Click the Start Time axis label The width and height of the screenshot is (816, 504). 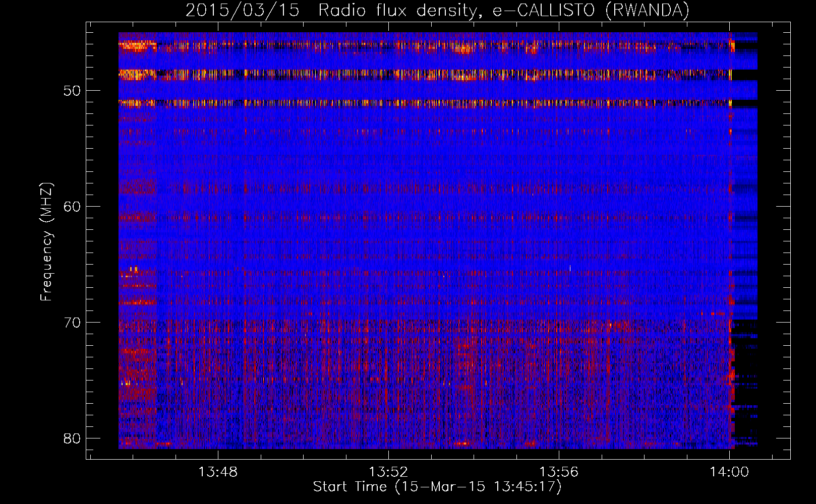(x=437, y=487)
